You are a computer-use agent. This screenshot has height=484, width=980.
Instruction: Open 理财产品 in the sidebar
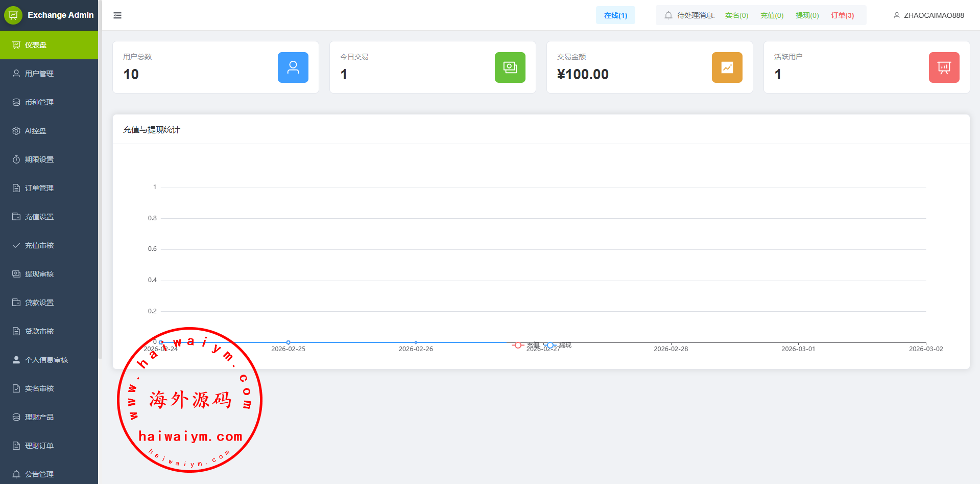click(x=39, y=417)
